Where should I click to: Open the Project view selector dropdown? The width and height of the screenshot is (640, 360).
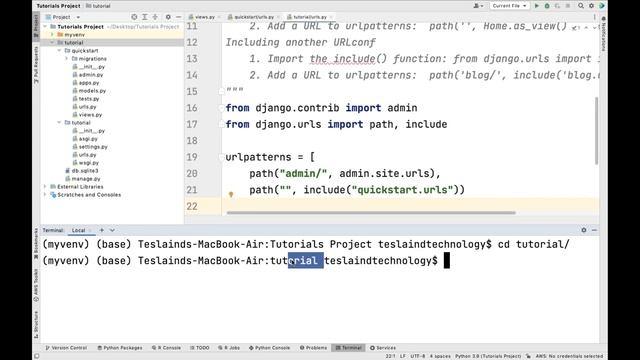pos(62,17)
